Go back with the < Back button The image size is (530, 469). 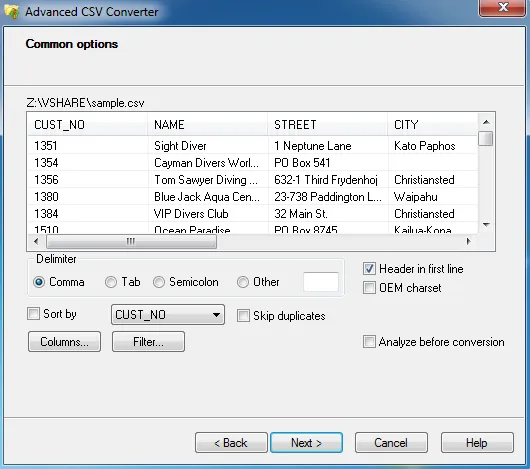point(231,443)
